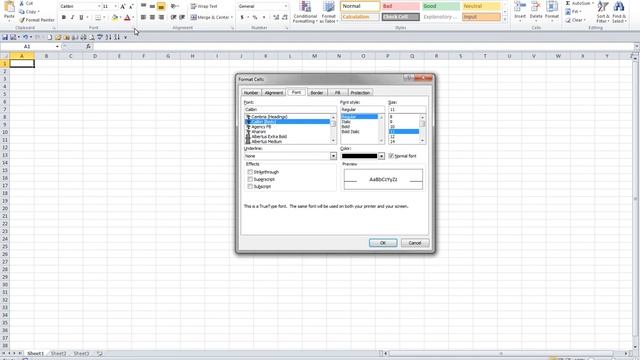The height and width of the screenshot is (360, 640).
Task: Click the Center alignment icon
Action: 152,18
